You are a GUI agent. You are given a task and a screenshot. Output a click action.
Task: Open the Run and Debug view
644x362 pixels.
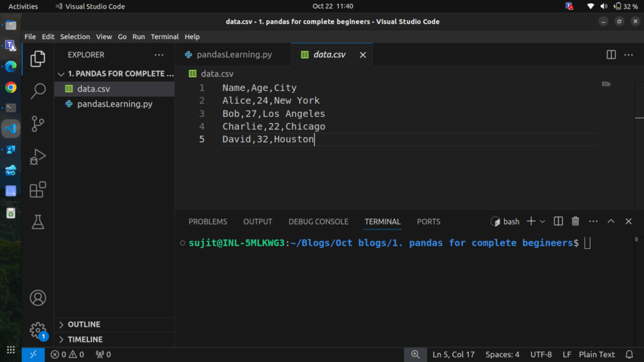coord(38,156)
